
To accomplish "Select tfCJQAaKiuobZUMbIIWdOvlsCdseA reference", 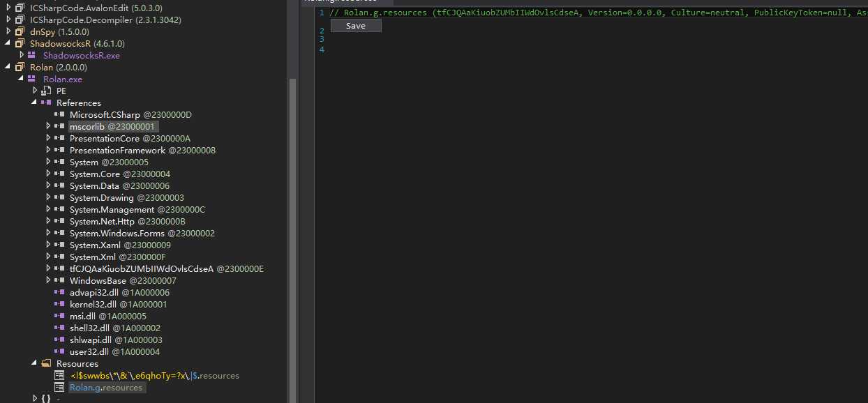I will pyautogui.click(x=166, y=268).
